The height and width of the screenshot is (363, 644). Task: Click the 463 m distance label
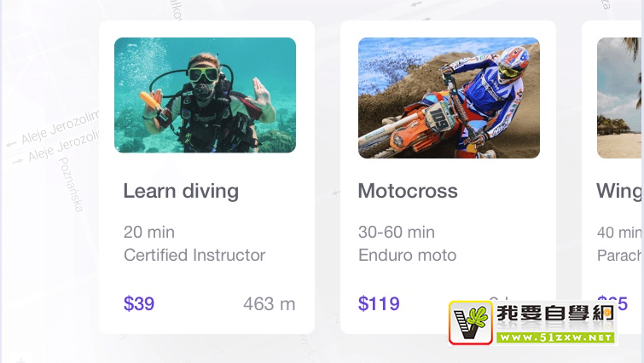pos(270,304)
